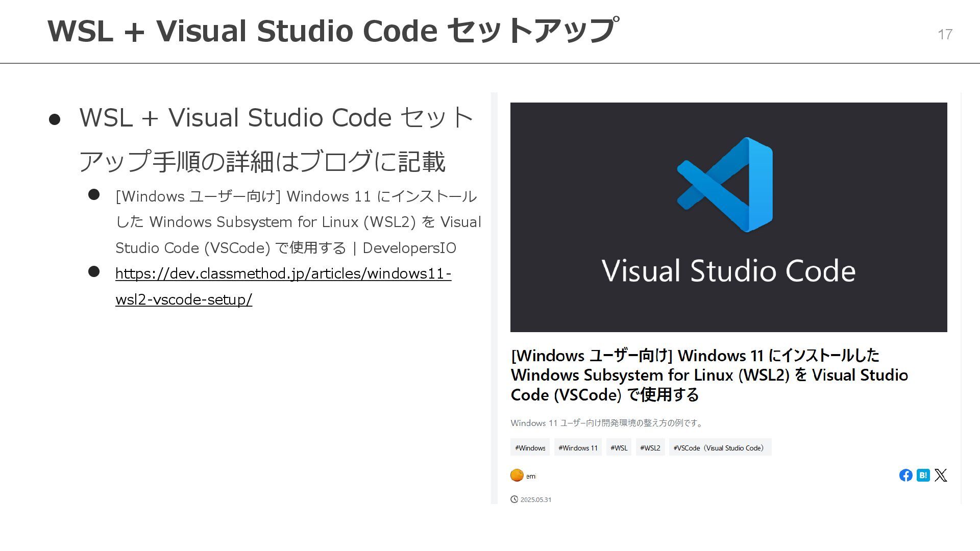
Task: Click the Visual Studio Code banner image
Action: pyautogui.click(x=729, y=217)
